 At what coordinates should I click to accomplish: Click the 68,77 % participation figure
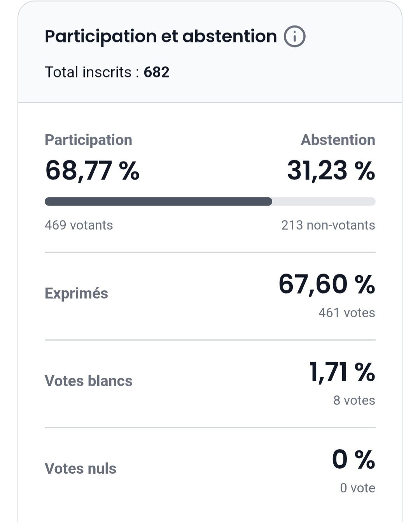click(x=92, y=170)
